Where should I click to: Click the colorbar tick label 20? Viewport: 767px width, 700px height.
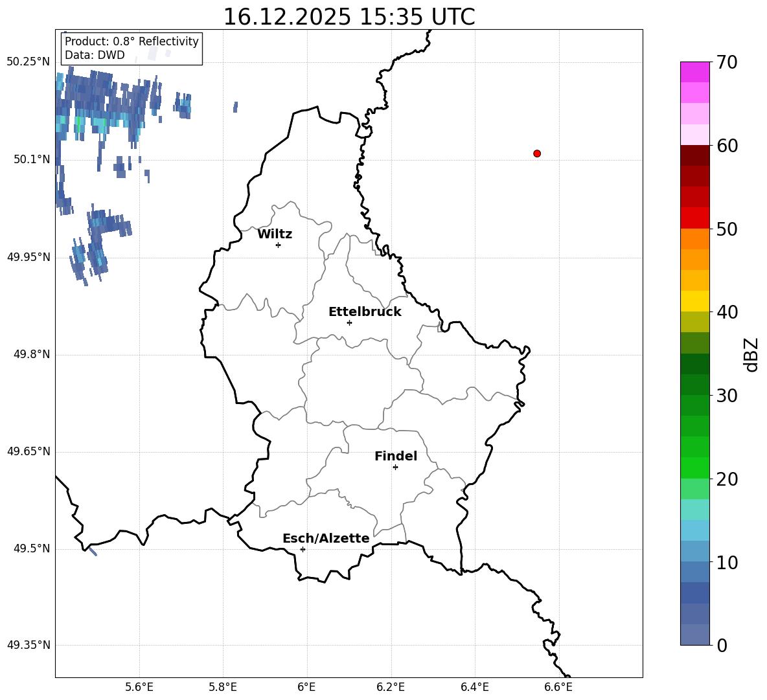pos(727,479)
